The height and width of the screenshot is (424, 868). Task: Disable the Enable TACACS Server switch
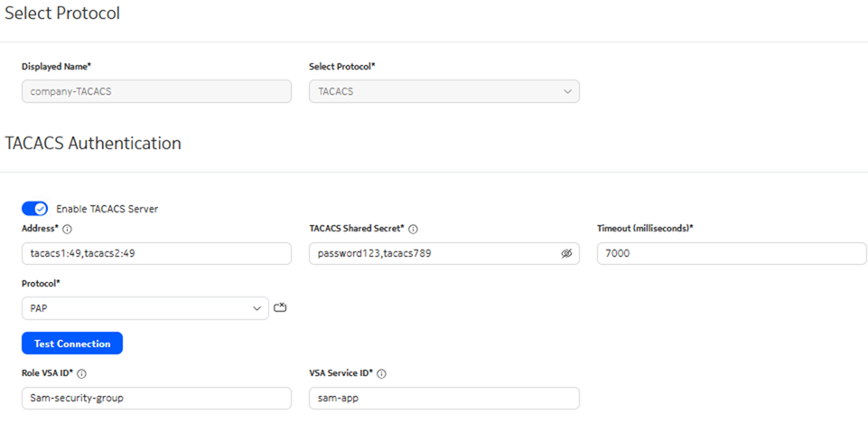(35, 209)
